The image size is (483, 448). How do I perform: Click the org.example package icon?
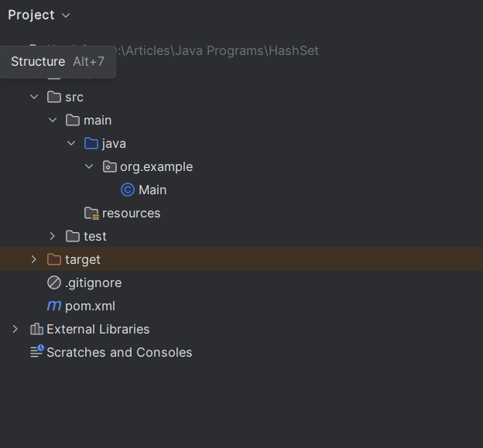pos(110,166)
